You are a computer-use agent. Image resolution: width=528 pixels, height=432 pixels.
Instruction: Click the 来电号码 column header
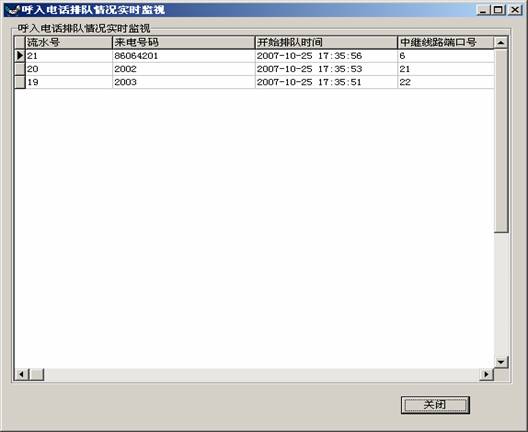pyautogui.click(x=184, y=42)
